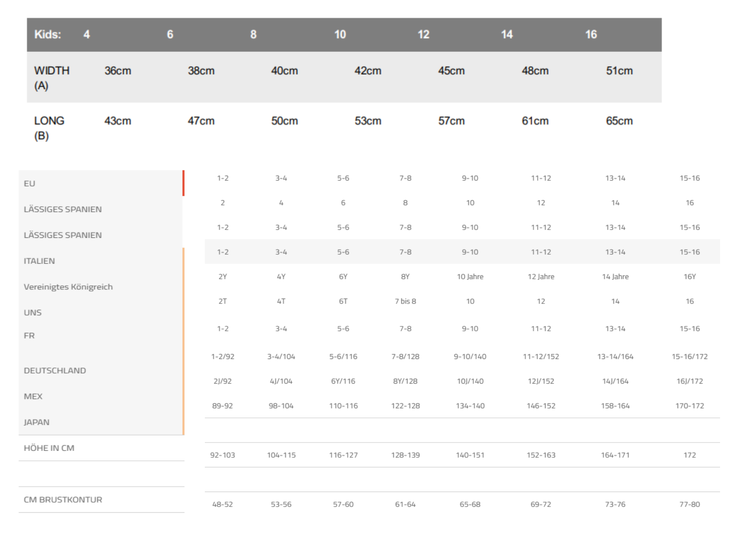Click the 128-139 height range cell
This screenshot has height=546, width=756.
(405, 455)
